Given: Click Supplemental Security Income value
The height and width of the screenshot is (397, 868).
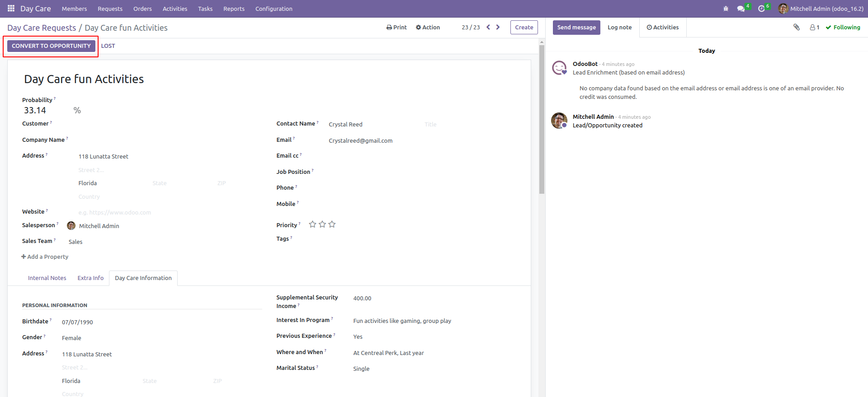Looking at the screenshot, I should click(434, 298).
